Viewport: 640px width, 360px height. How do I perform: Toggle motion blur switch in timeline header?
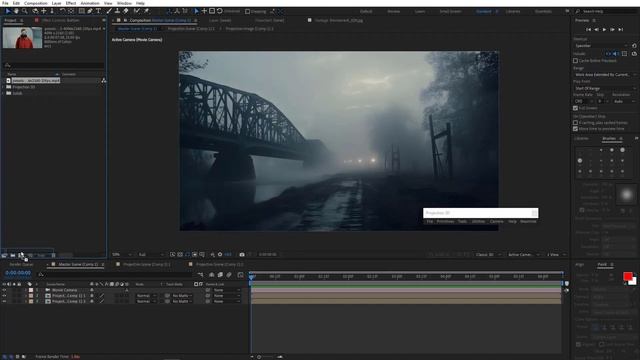[x=229, y=275]
